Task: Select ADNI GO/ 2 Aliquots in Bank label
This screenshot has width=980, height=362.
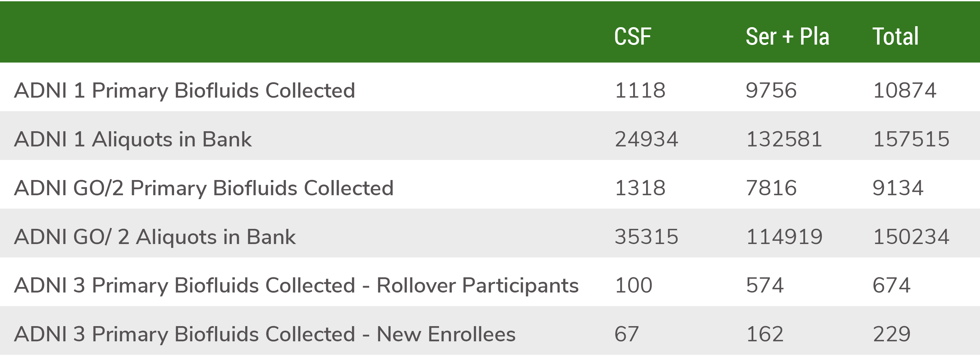Action: click(155, 237)
